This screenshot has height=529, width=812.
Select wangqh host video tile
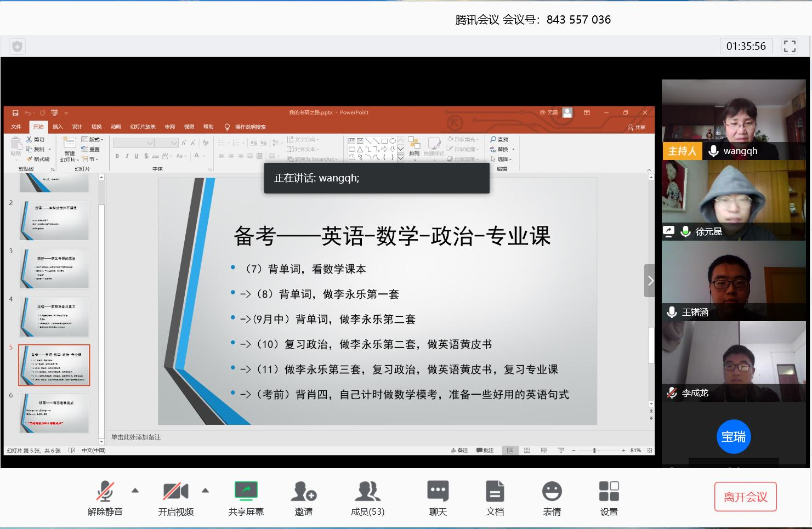click(x=733, y=120)
